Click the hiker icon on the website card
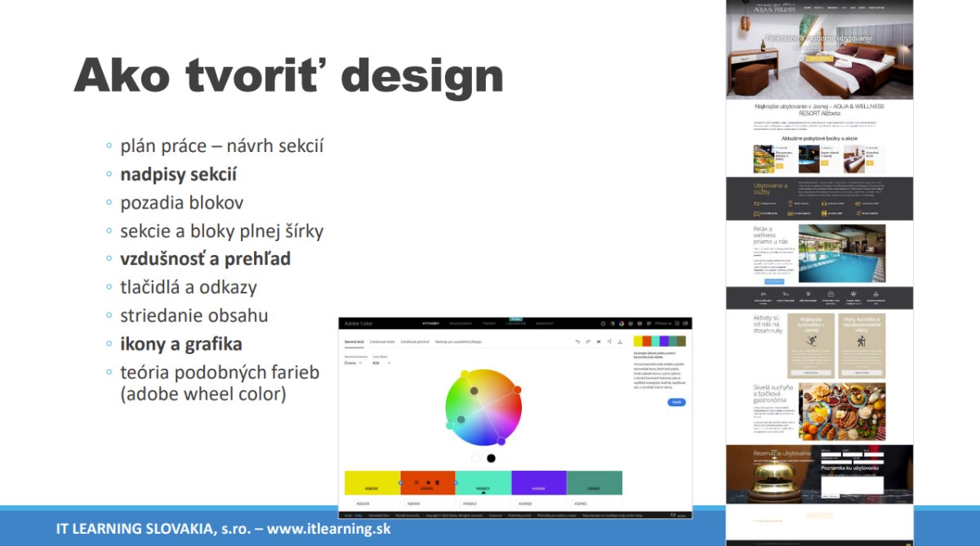This screenshot has width=980, height=546. click(862, 341)
